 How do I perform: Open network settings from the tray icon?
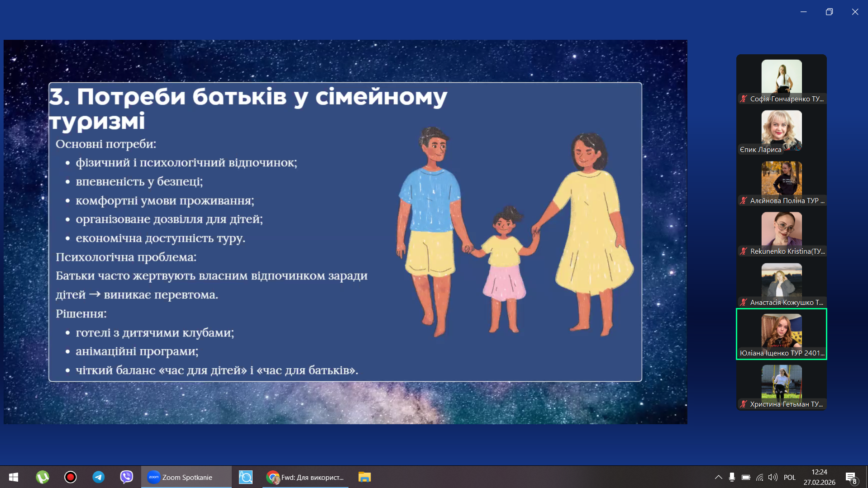(x=759, y=477)
